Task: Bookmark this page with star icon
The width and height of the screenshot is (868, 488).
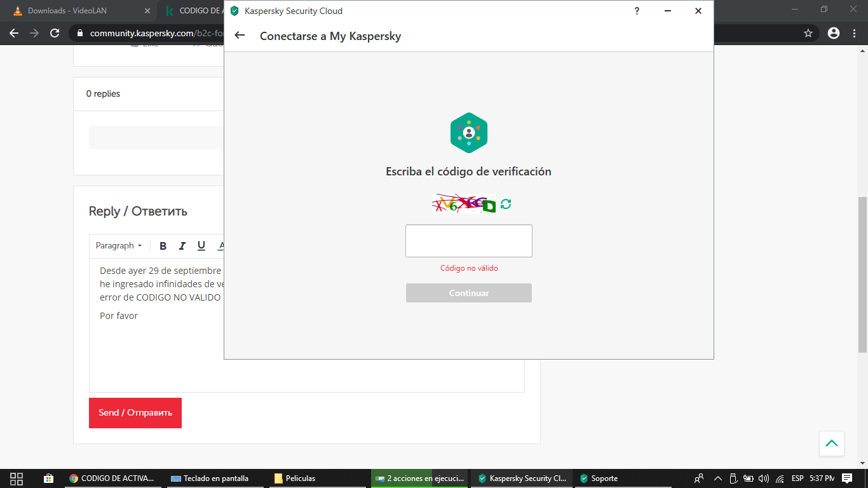Action: click(x=808, y=33)
